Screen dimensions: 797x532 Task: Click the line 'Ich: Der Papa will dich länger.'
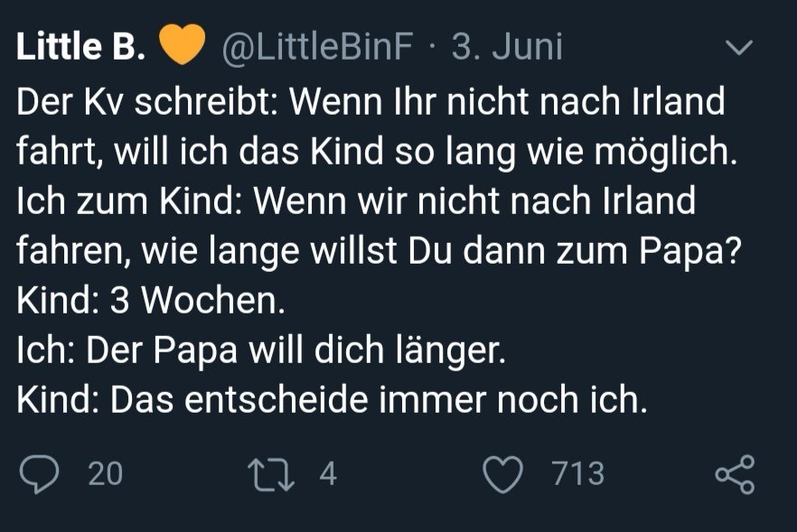tap(260, 350)
